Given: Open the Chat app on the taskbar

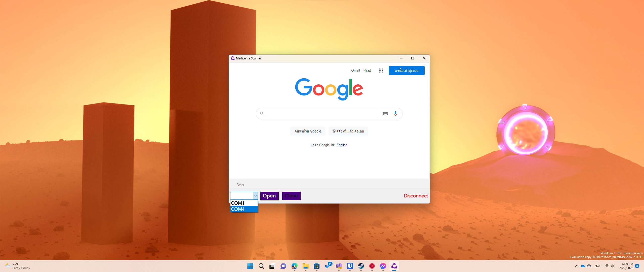Looking at the screenshot, I should 283,266.
